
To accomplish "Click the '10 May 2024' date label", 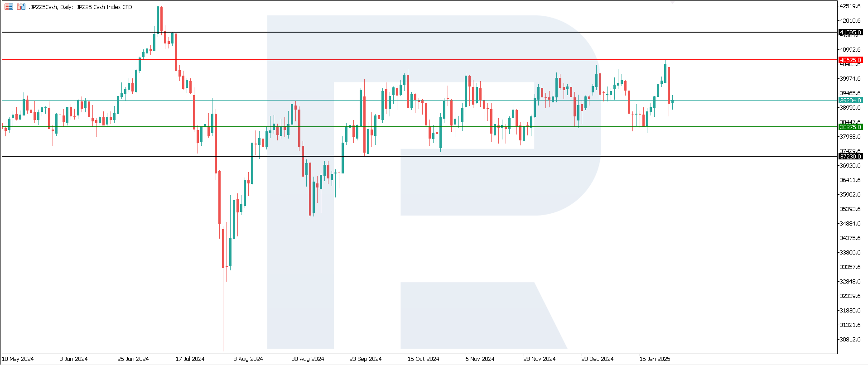I will tap(18, 359).
